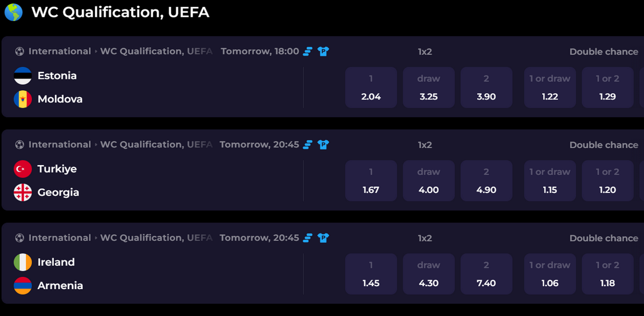The height and width of the screenshot is (316, 644).
Task: Open the Armenia team name
Action: coord(60,286)
